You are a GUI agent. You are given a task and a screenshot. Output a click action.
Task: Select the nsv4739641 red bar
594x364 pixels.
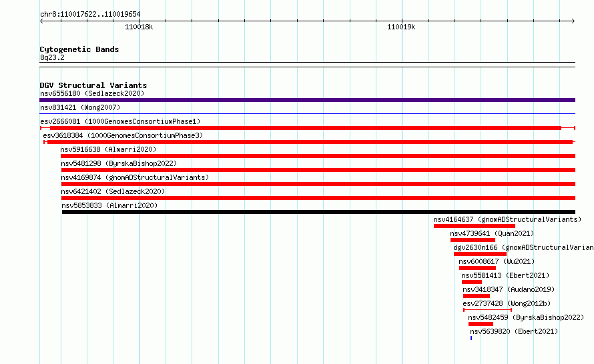tap(473, 240)
